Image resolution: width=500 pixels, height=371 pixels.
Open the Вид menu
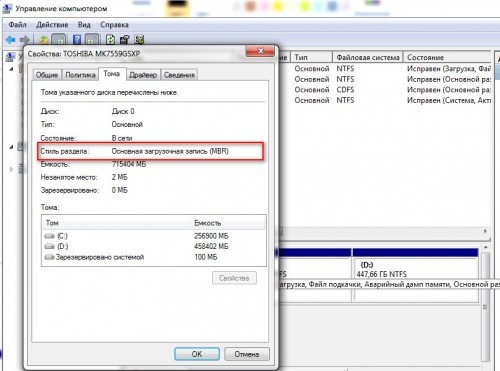pyautogui.click(x=84, y=25)
